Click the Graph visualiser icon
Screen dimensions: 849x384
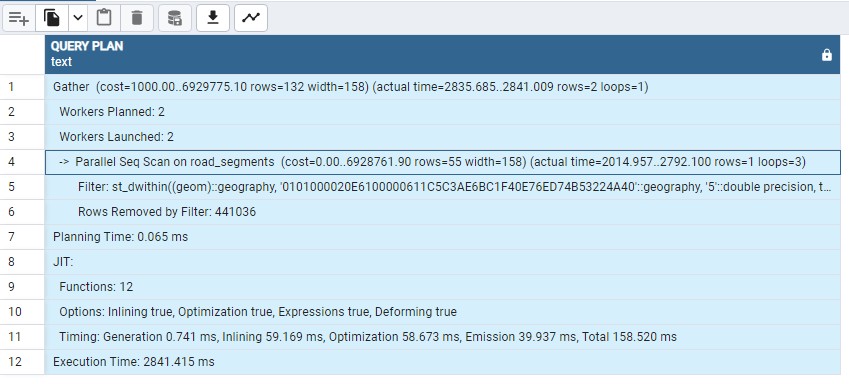coord(251,18)
